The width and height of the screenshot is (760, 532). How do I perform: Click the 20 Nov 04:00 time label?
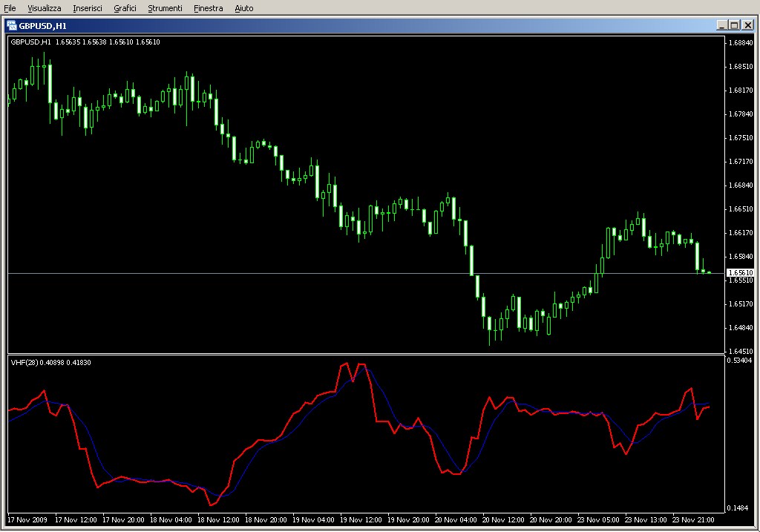456,520
